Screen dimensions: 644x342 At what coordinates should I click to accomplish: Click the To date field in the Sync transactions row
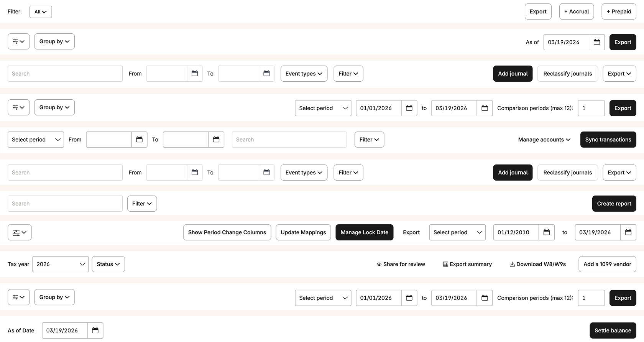[x=186, y=140]
